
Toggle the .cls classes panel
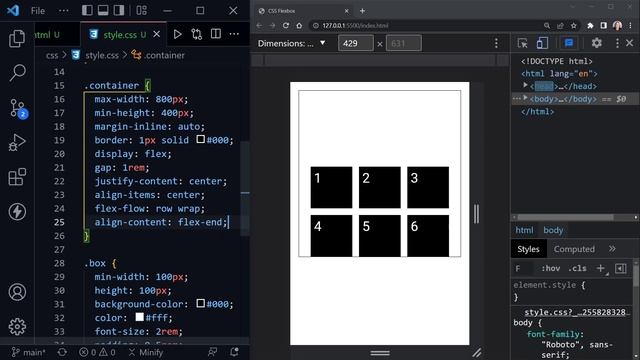[577, 269]
